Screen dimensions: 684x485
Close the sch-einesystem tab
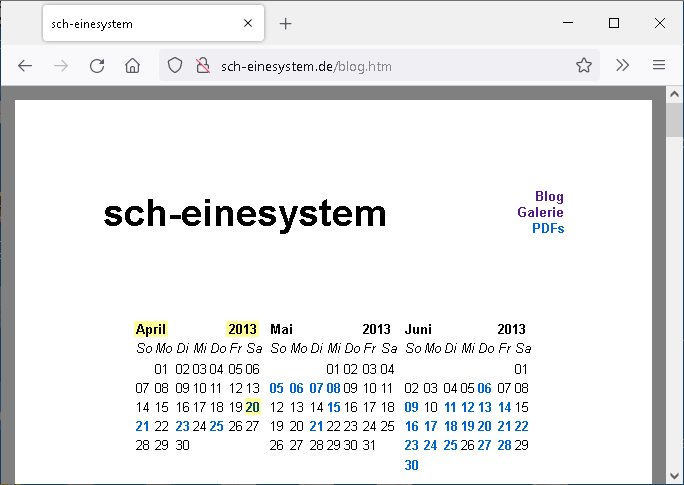coord(248,23)
